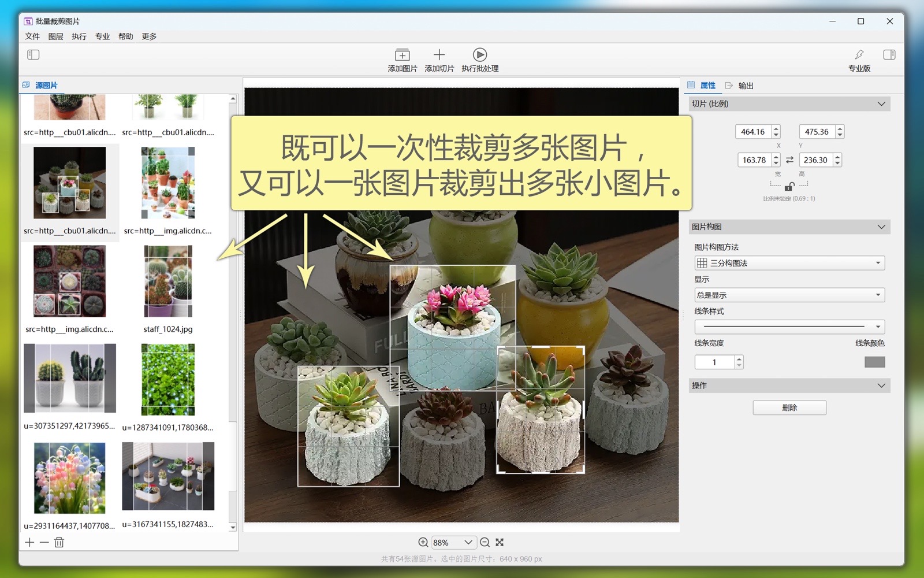This screenshot has width=924, height=578.
Task: Click the 删除 button
Action: coord(789,407)
